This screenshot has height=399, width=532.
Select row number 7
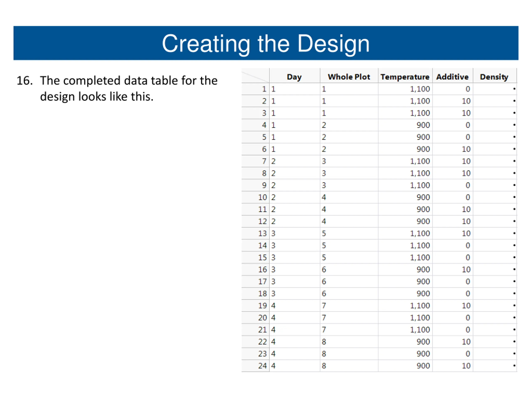point(255,161)
